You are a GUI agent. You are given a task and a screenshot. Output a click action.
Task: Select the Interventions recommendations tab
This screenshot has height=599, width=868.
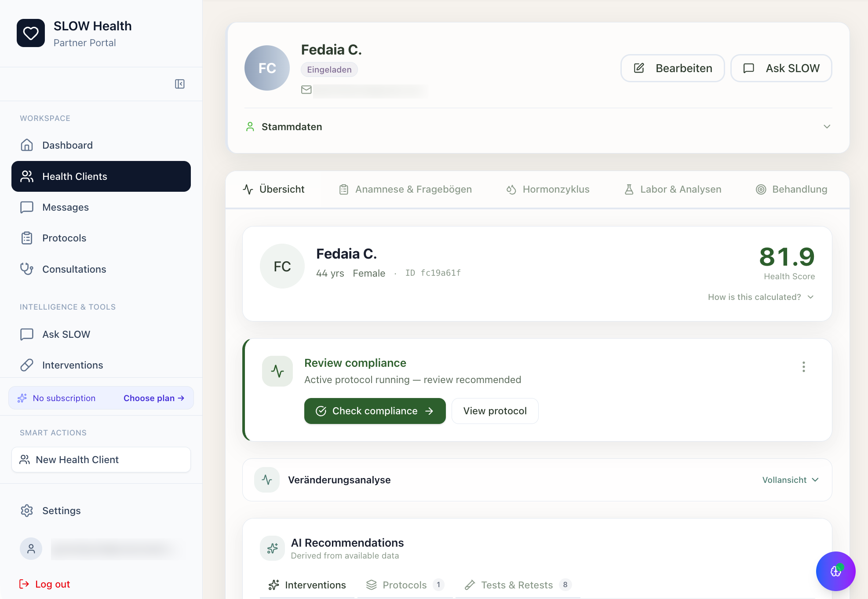(x=307, y=585)
